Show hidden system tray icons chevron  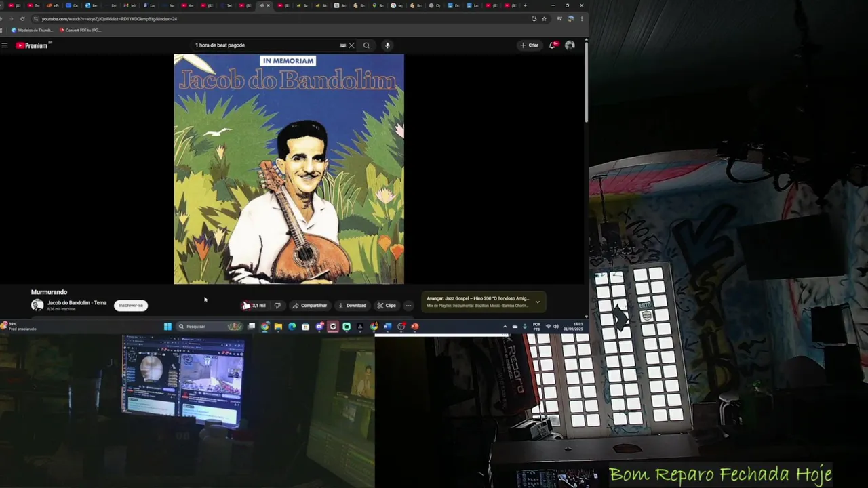[x=505, y=326]
